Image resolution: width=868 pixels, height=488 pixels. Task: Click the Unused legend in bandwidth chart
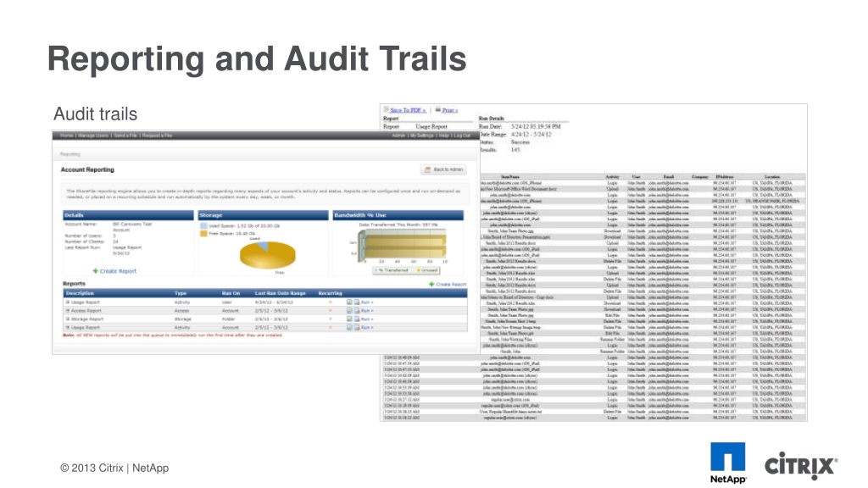point(427,270)
